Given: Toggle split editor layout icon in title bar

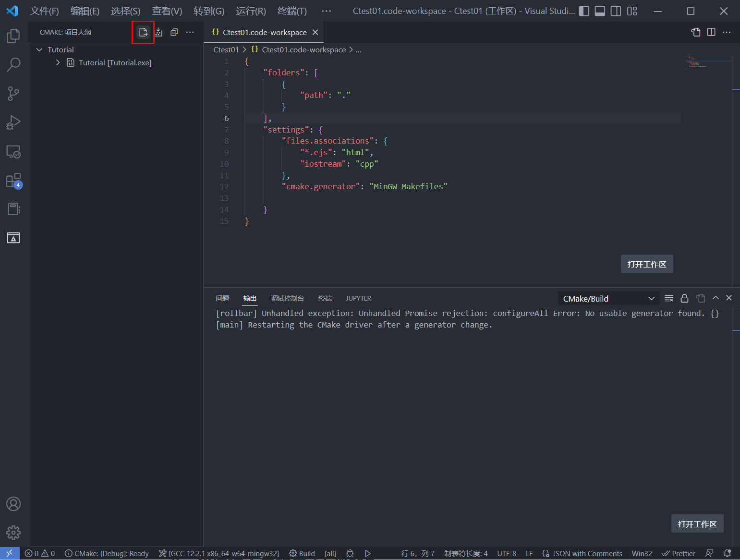Looking at the screenshot, I should [711, 32].
